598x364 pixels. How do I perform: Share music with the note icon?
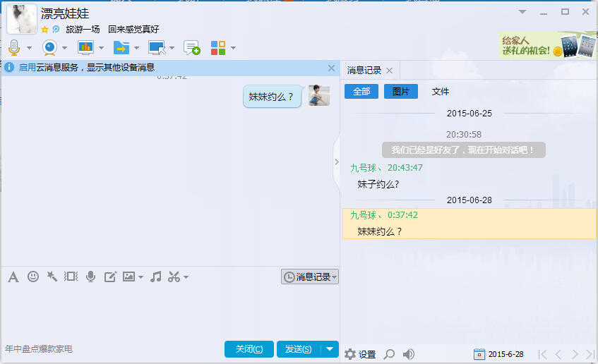(x=155, y=277)
